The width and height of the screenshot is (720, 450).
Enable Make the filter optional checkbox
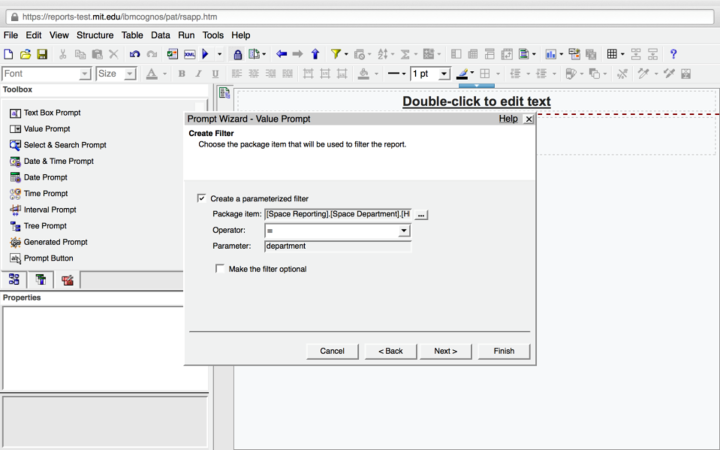[220, 269]
